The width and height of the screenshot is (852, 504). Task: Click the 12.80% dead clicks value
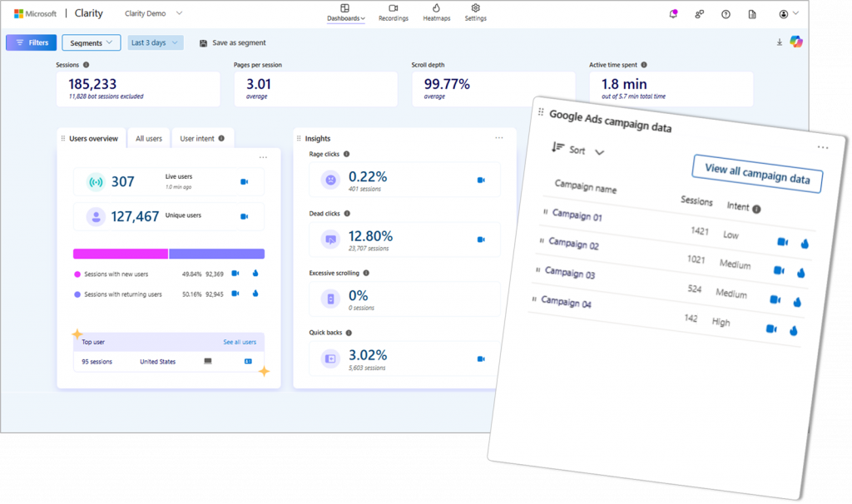(x=370, y=236)
